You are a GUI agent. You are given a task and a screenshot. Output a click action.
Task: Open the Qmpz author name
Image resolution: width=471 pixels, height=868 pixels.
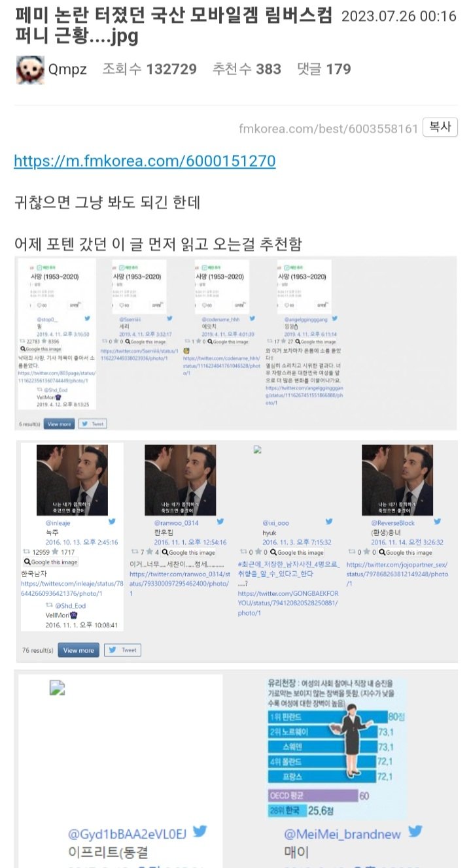[x=68, y=69]
